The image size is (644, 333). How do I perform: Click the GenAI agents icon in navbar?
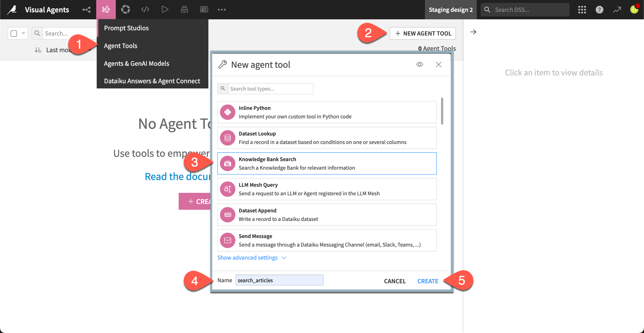[106, 10]
